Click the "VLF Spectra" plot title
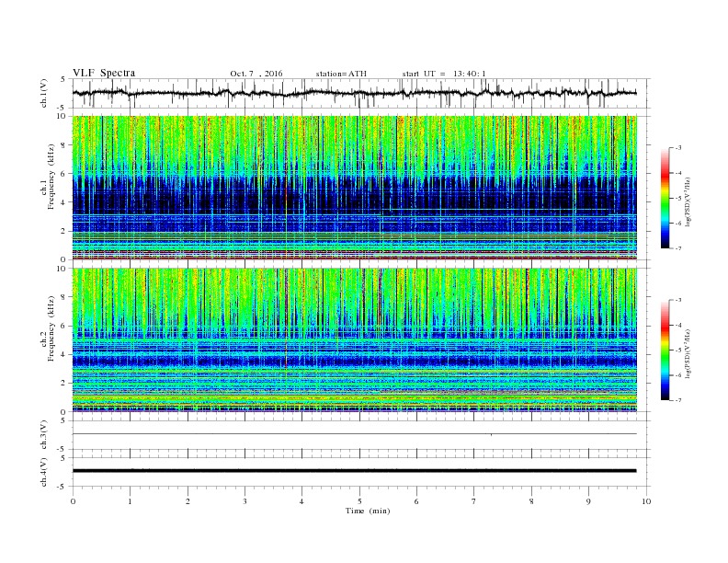 coord(104,73)
